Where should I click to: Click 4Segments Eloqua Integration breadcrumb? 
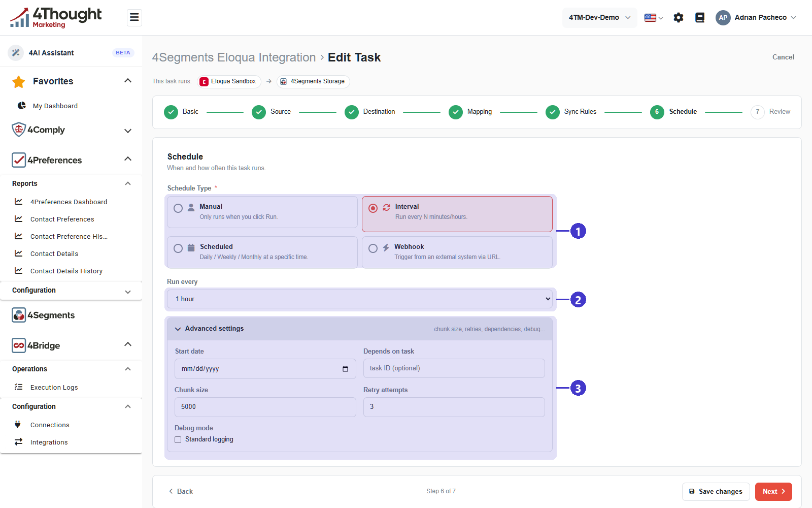[234, 57]
